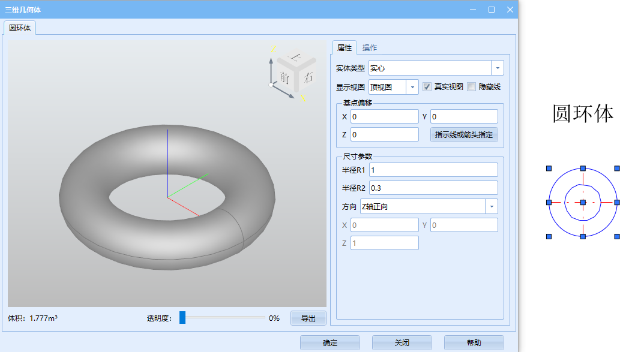
Task: Click the top-right selection handle of torus symbol
Action: click(617, 169)
